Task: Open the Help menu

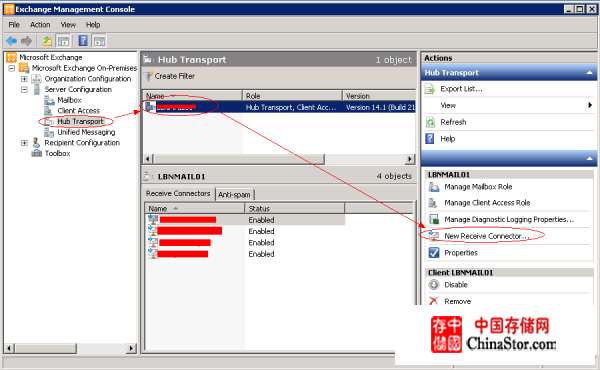Action: click(93, 25)
